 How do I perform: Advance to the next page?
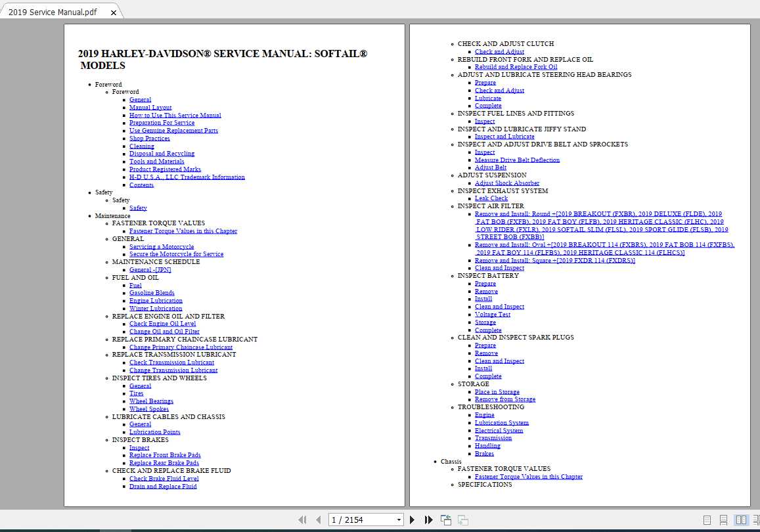pos(412,520)
